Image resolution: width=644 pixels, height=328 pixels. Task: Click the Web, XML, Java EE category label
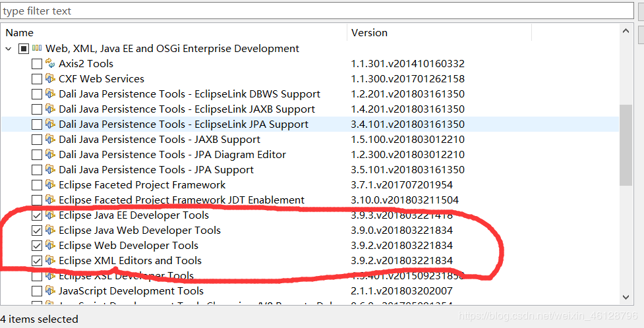[173, 49]
